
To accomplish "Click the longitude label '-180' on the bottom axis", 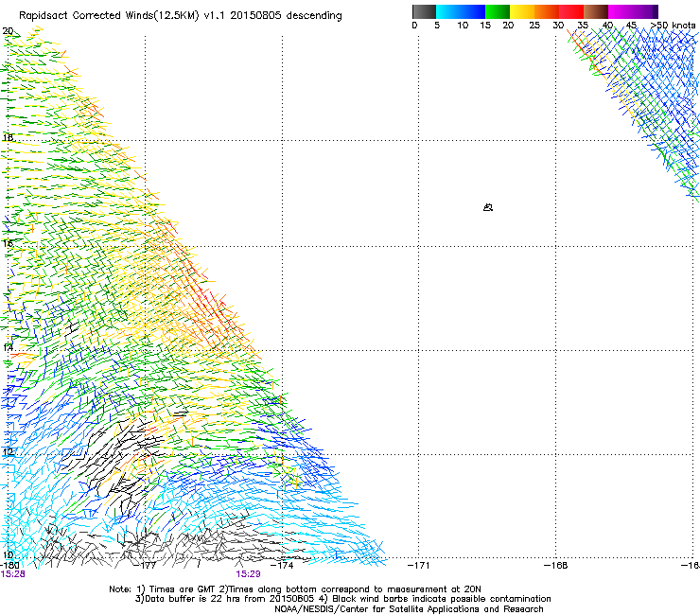I will click(x=9, y=566).
